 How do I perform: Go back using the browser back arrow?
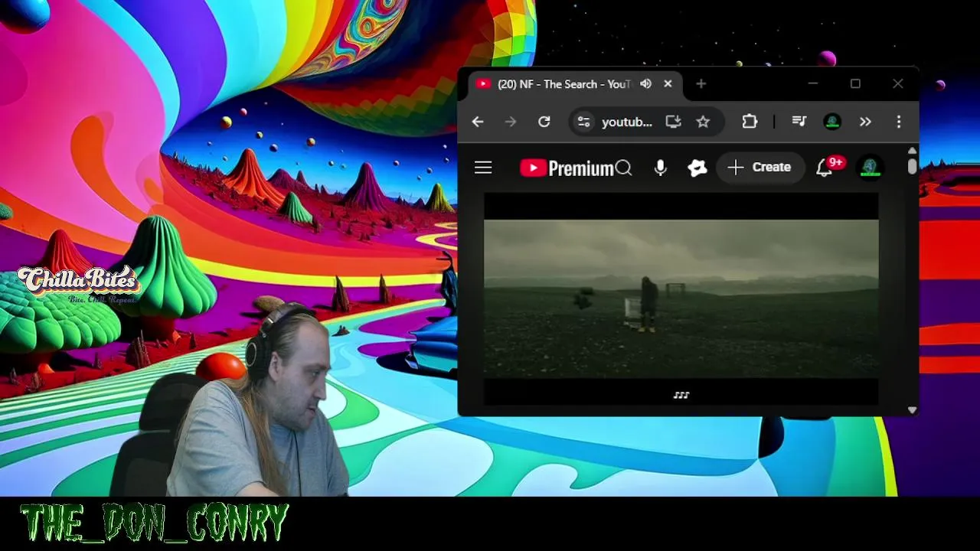click(x=478, y=122)
